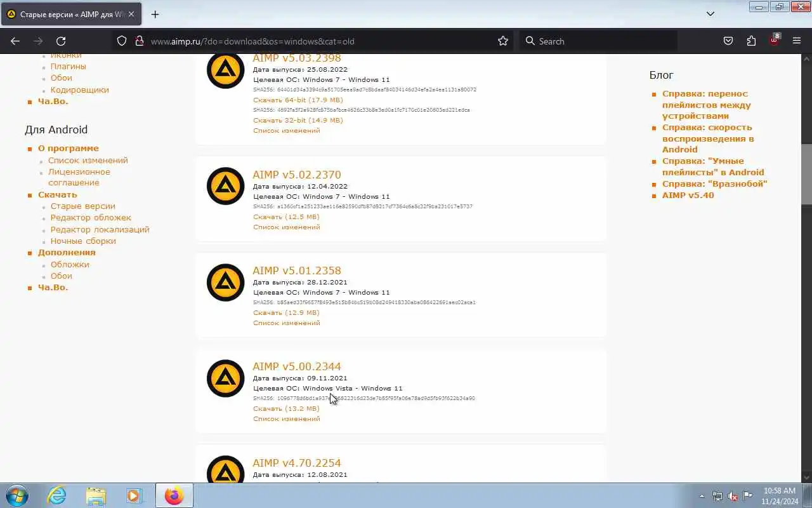812x508 pixels.
Task: Open Список изменений for v5.02.2370
Action: (x=287, y=227)
